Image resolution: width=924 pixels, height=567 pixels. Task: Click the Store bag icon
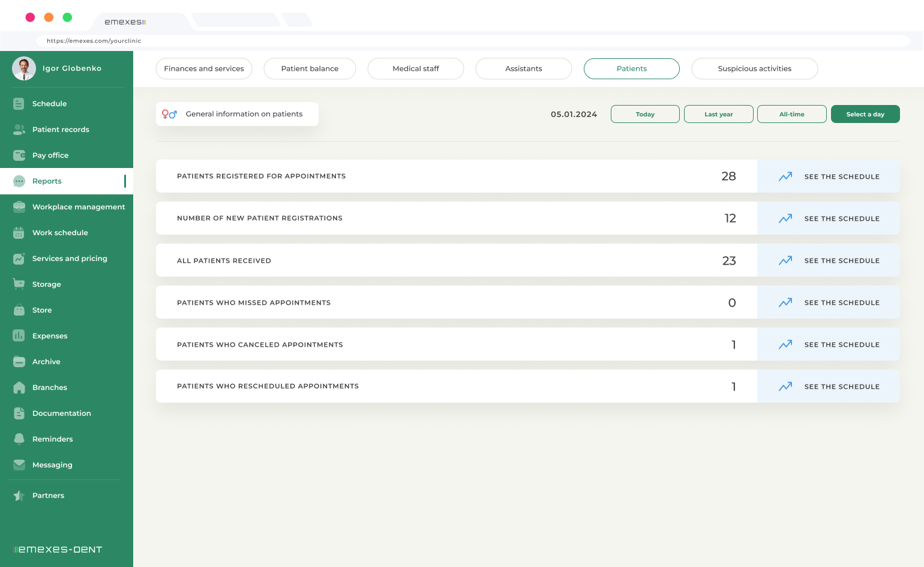click(19, 310)
